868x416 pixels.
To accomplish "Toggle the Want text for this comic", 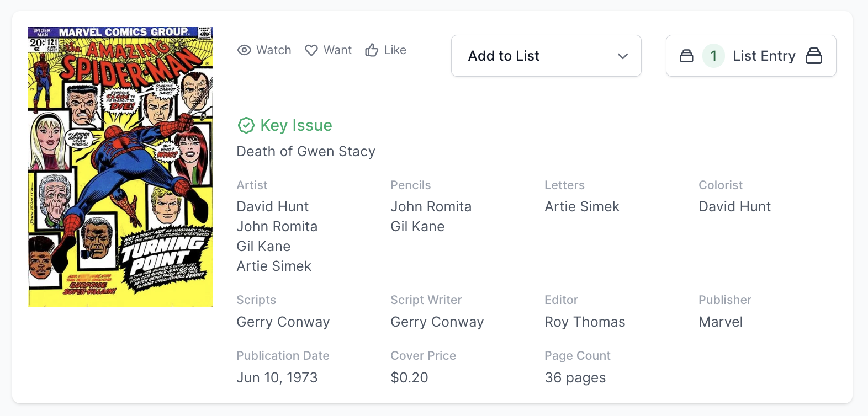I will pos(337,50).
